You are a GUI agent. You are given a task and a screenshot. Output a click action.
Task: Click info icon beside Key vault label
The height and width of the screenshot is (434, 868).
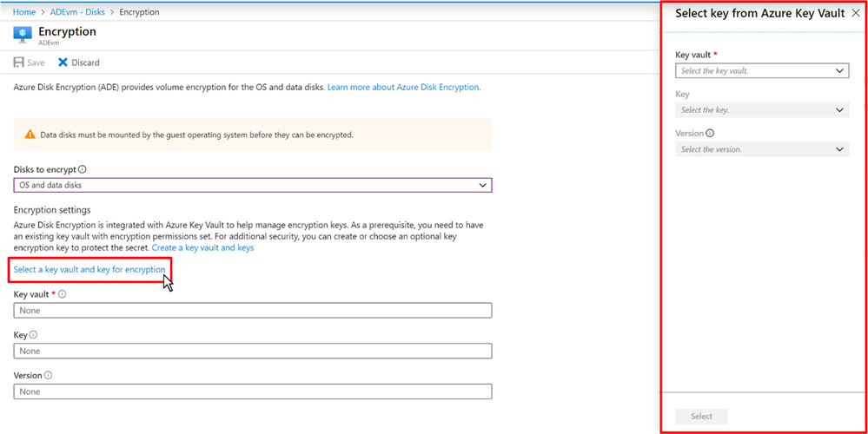tap(62, 294)
